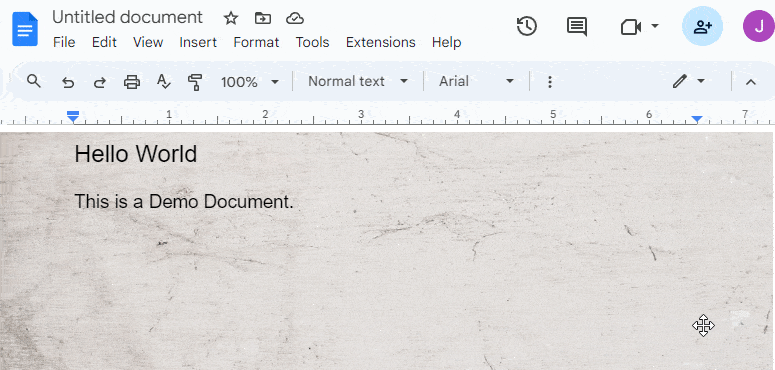Show more toolbar options via three dots
The image size is (775, 370).
pyautogui.click(x=550, y=82)
